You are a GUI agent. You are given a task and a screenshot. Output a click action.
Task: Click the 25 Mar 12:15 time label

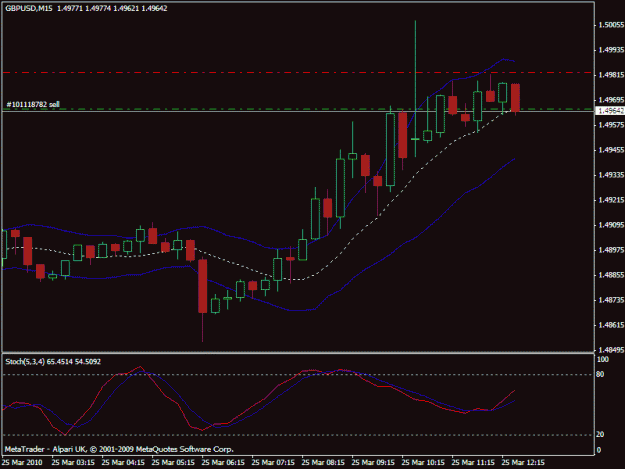coord(523,463)
